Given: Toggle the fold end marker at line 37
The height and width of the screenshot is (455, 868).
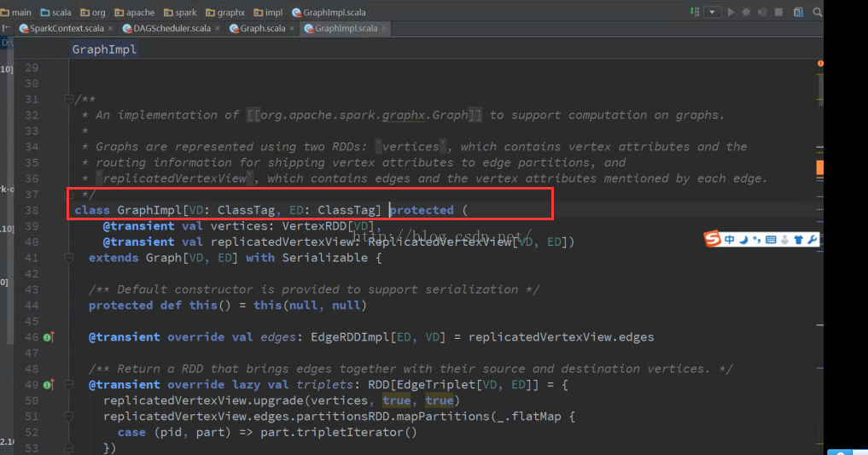Looking at the screenshot, I should click(x=68, y=195).
